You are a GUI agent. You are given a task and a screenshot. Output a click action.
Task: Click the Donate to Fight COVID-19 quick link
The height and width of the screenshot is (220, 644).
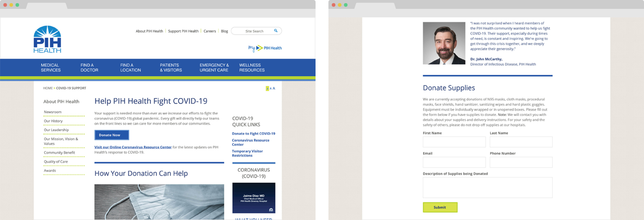pyautogui.click(x=254, y=133)
